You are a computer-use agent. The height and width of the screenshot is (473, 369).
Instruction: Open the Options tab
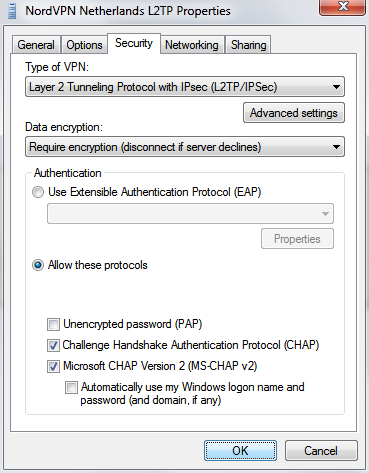(84, 45)
